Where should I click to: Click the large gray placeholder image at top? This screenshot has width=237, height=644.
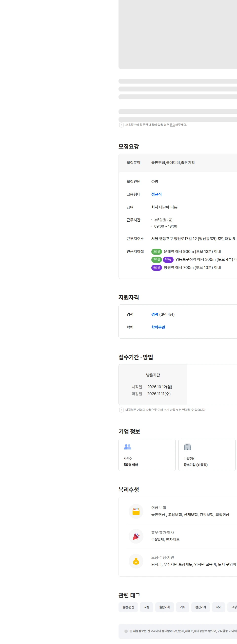(x=178, y=34)
